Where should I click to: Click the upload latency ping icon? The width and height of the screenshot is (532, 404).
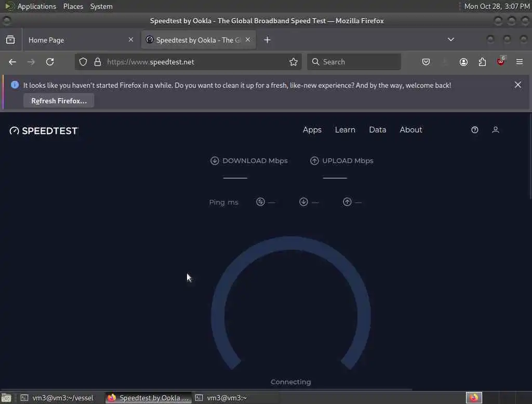[x=347, y=202]
